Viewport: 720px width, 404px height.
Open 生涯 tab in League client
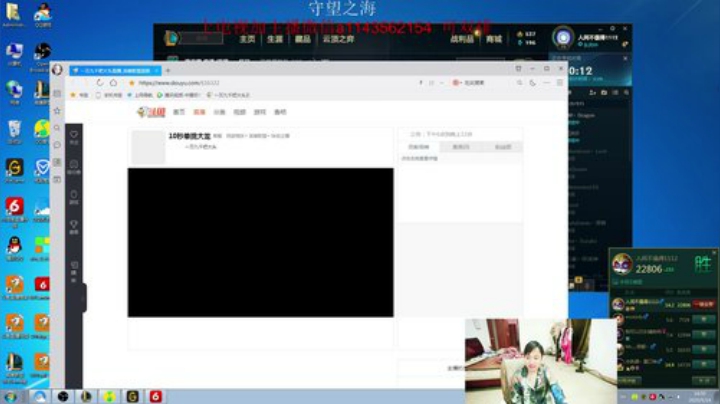tap(275, 39)
